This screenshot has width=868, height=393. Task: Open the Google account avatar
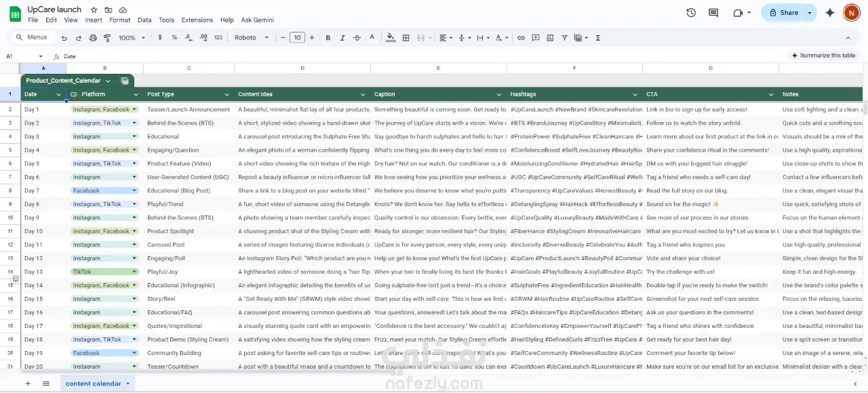point(851,12)
